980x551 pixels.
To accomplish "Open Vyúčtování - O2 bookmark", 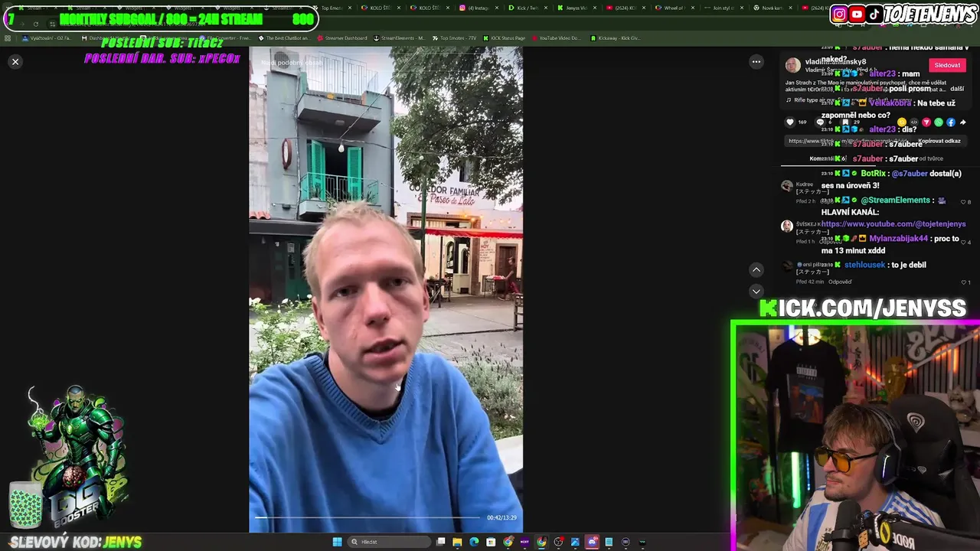I will tap(47, 37).
